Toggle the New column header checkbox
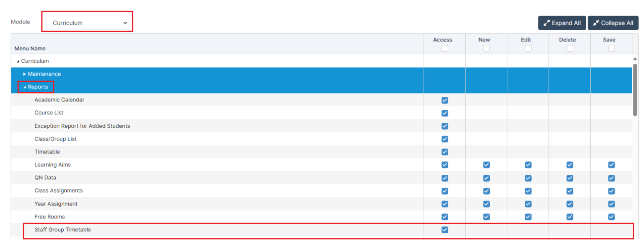The image size is (644, 244). 486,48
